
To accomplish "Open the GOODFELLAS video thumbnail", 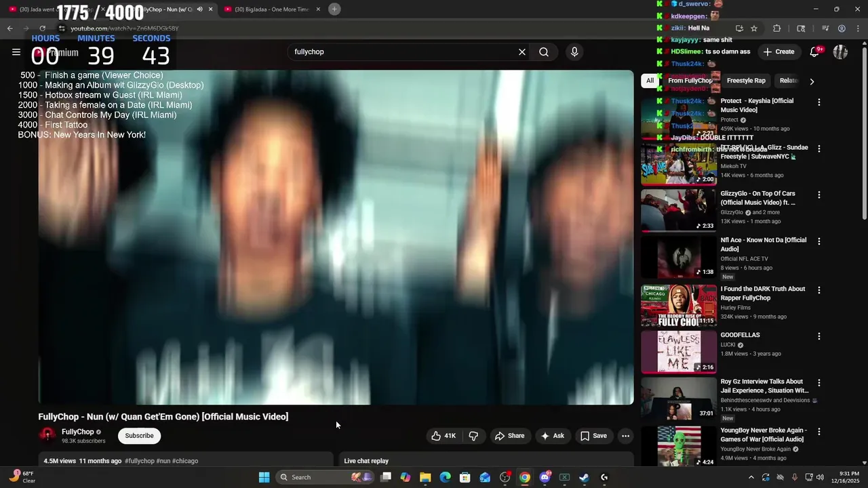I will click(x=679, y=352).
